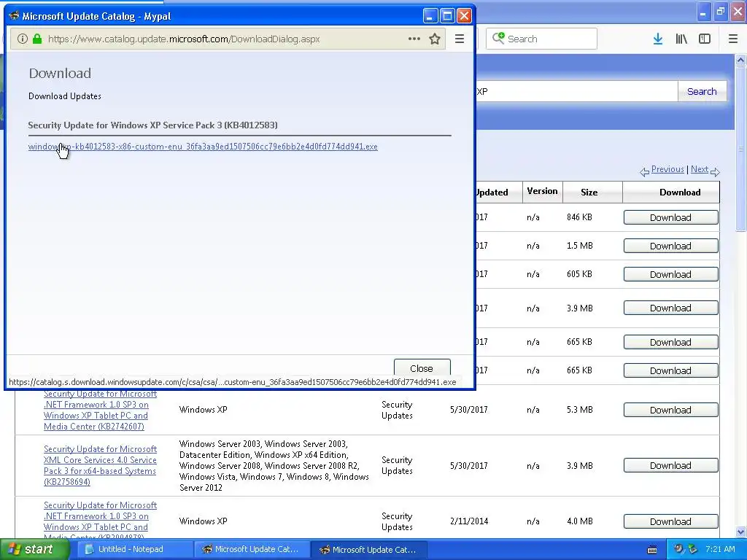Click the browser toolbar Search field
This screenshot has width=747, height=560.
pyautogui.click(x=541, y=39)
